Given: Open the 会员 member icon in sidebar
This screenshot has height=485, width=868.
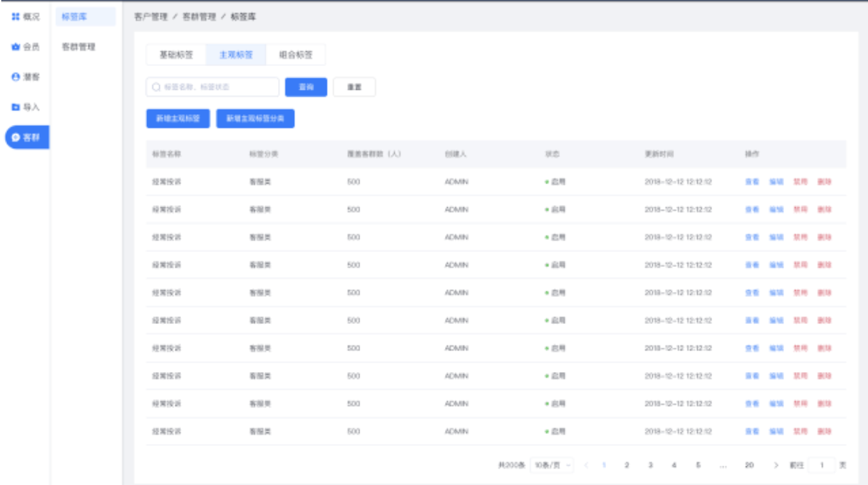Looking at the screenshot, I should coord(15,47).
